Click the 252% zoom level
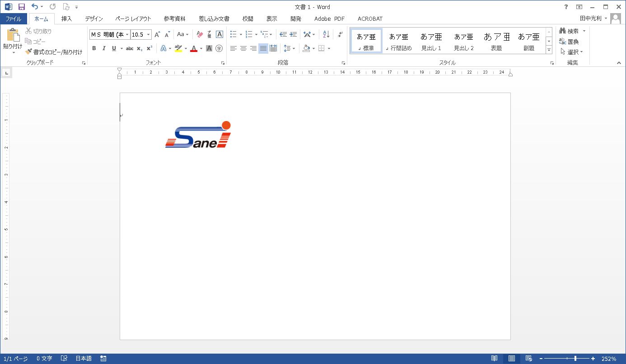The image size is (626, 364). pyautogui.click(x=609, y=359)
